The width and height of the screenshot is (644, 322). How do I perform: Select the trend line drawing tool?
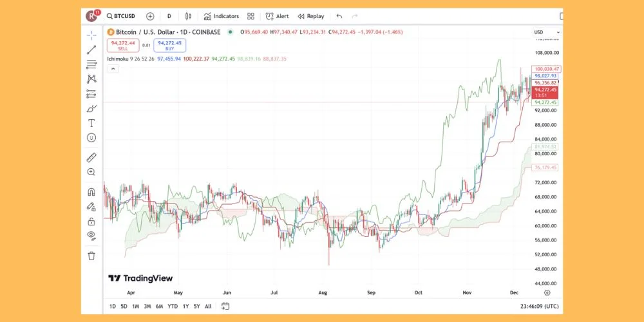[x=91, y=50]
